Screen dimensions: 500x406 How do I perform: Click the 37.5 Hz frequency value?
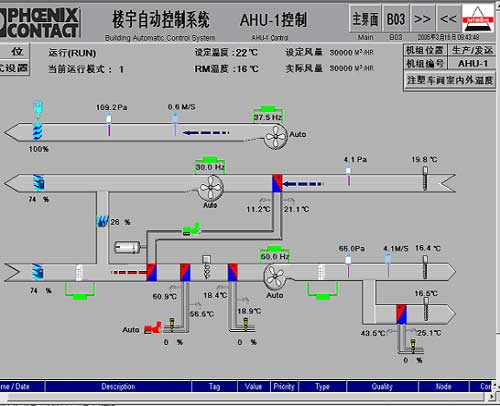(268, 117)
